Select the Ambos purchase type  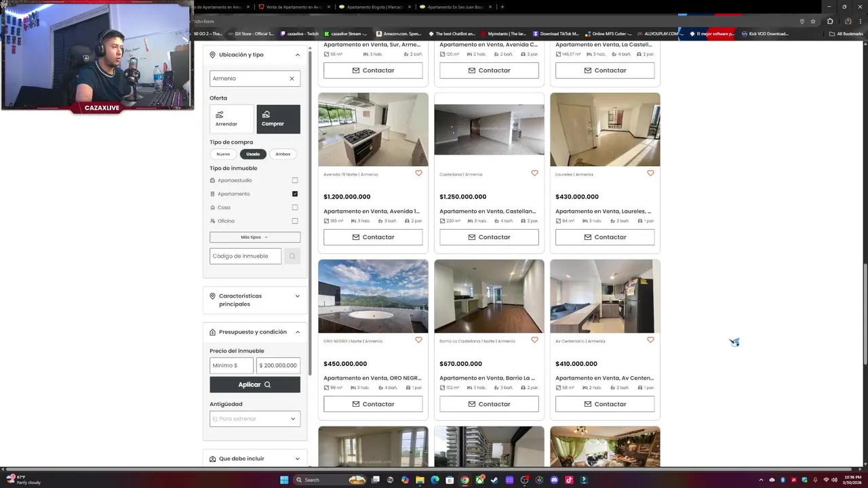283,154
